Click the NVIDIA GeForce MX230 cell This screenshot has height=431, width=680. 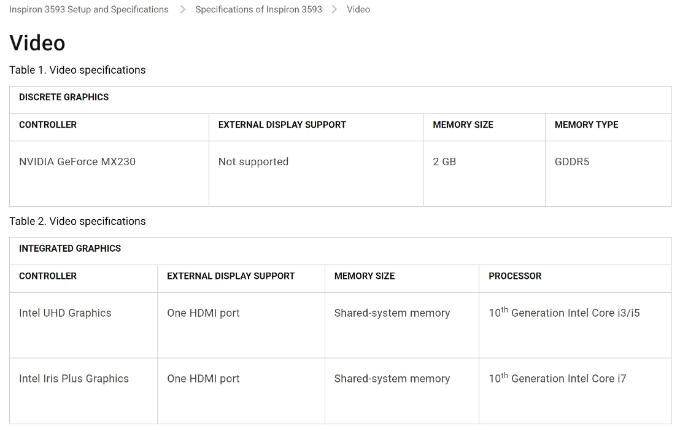click(77, 162)
